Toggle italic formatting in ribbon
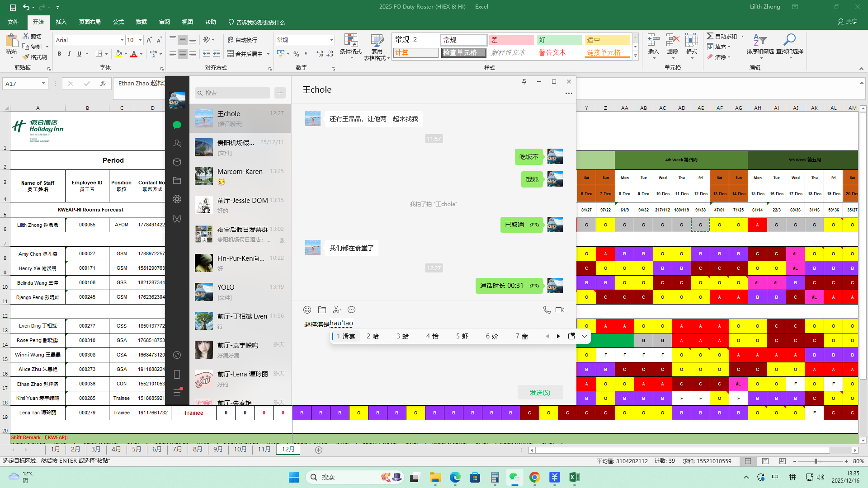The image size is (868, 488). point(69,54)
